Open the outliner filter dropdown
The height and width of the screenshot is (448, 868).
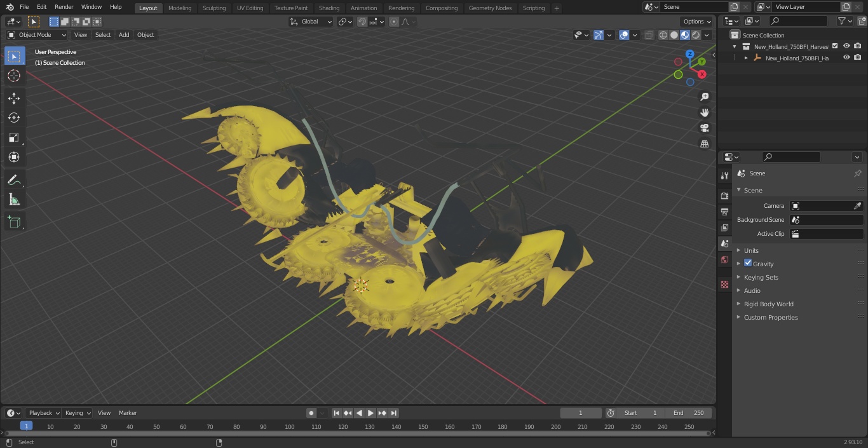(x=844, y=21)
